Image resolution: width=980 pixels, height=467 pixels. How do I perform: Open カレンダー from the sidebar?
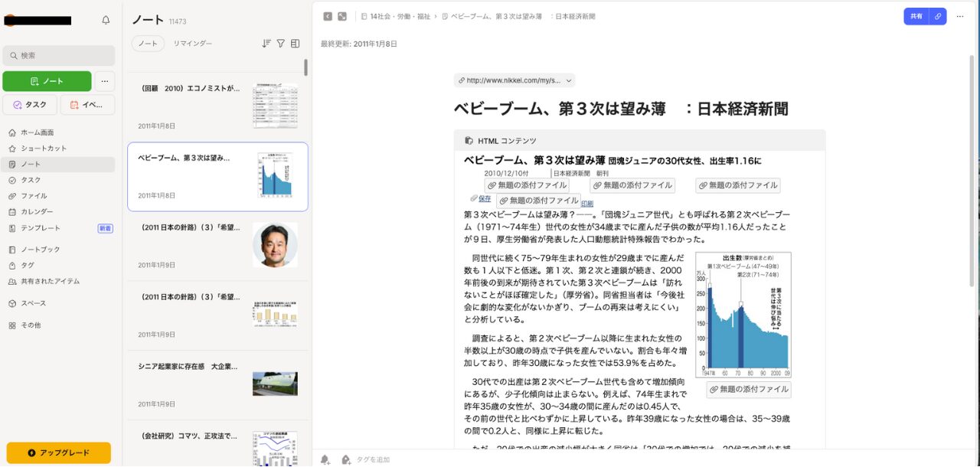(37, 211)
